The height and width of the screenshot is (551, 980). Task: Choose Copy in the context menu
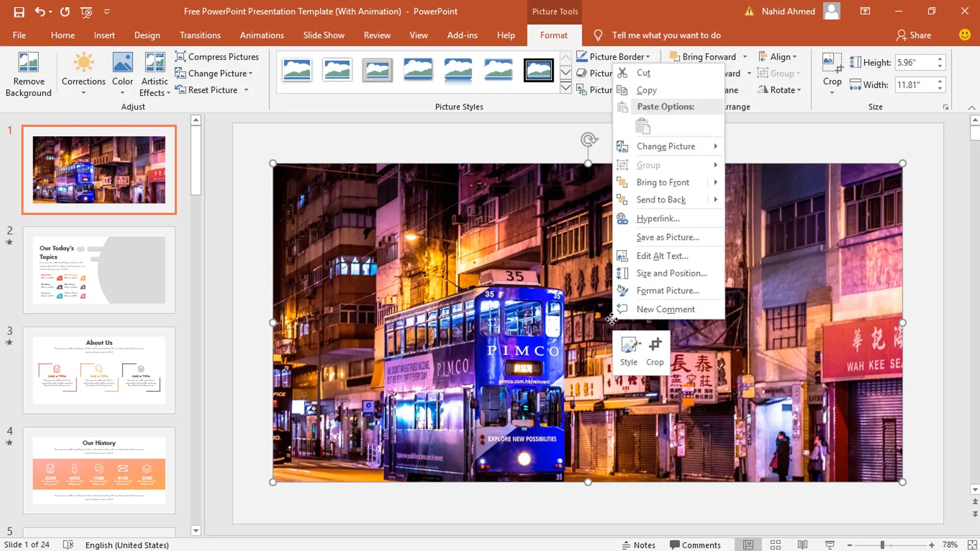point(669,90)
